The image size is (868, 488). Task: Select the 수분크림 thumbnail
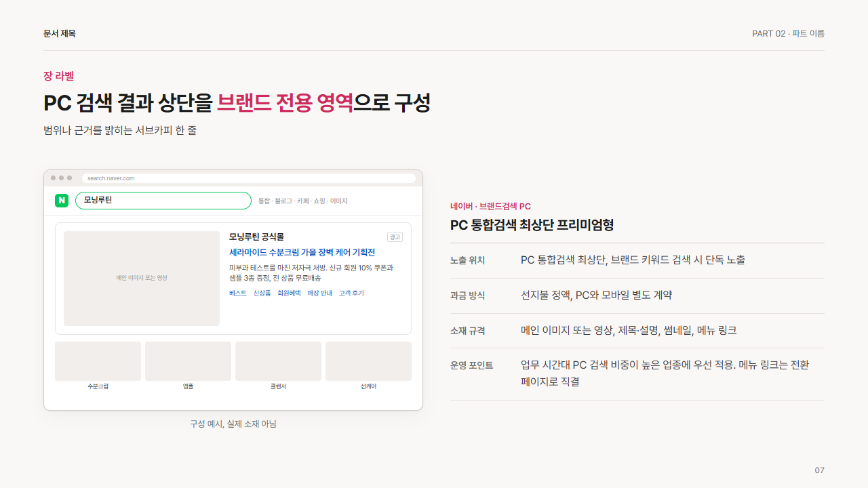98,361
